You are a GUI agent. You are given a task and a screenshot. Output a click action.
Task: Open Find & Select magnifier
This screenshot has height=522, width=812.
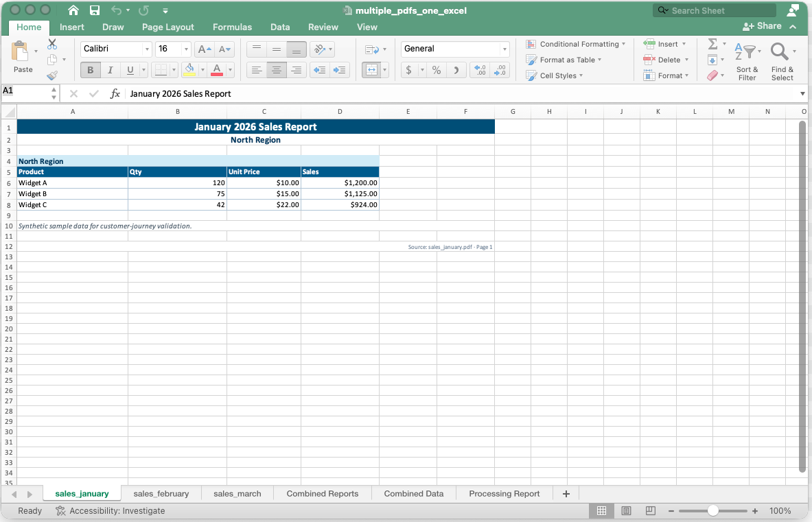click(782, 62)
